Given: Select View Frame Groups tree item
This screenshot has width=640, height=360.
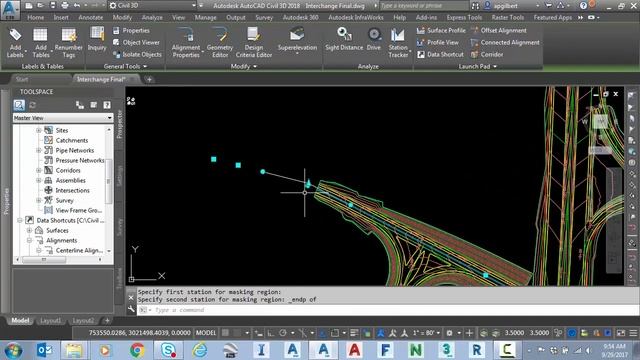Looking at the screenshot, I should [78, 211].
